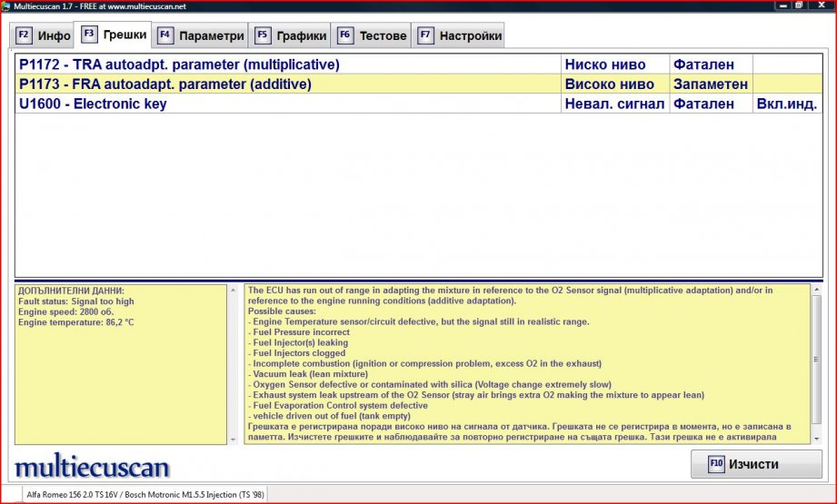Click the description panel scrollbar up arrow

pyautogui.click(x=815, y=291)
